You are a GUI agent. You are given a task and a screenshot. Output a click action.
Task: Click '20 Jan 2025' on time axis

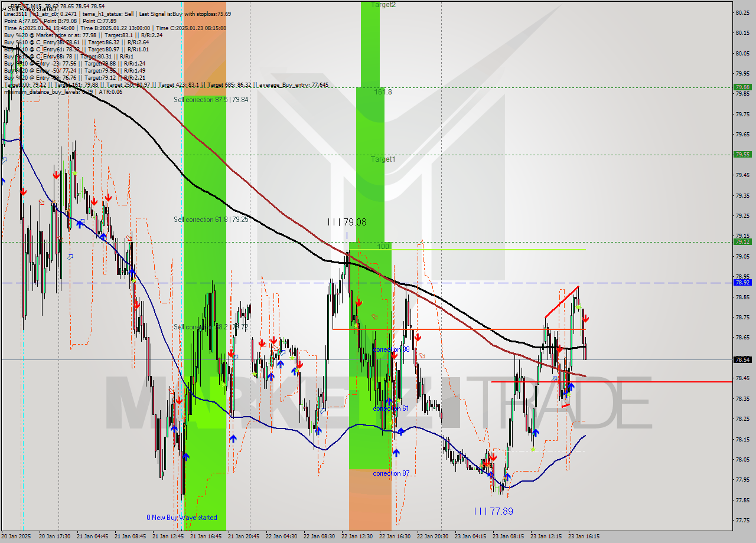[17, 537]
